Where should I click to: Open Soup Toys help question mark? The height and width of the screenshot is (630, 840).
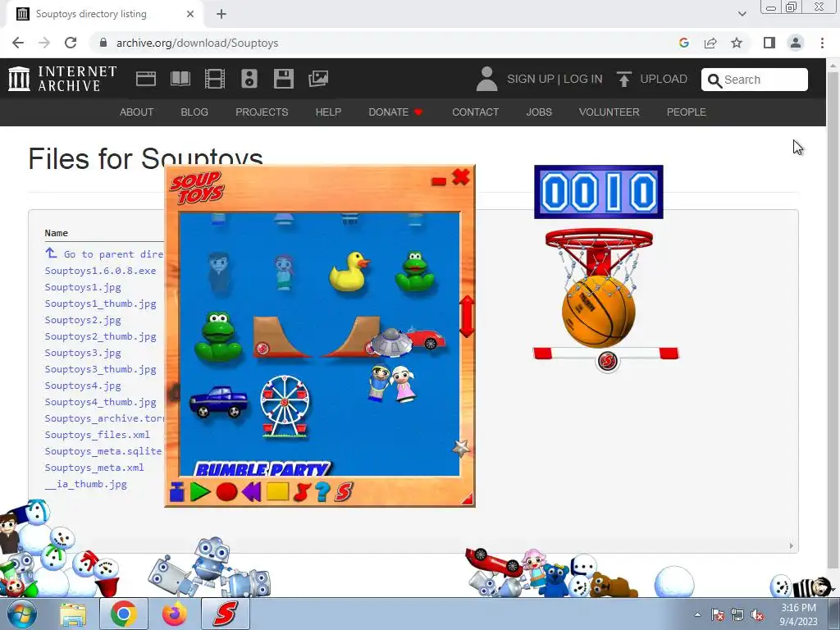pos(322,492)
